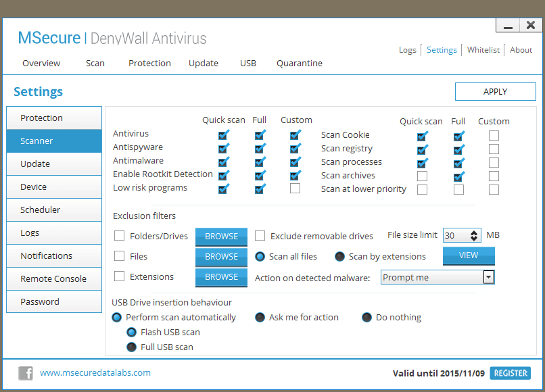Open Update settings in sidebar

pyautogui.click(x=54, y=164)
